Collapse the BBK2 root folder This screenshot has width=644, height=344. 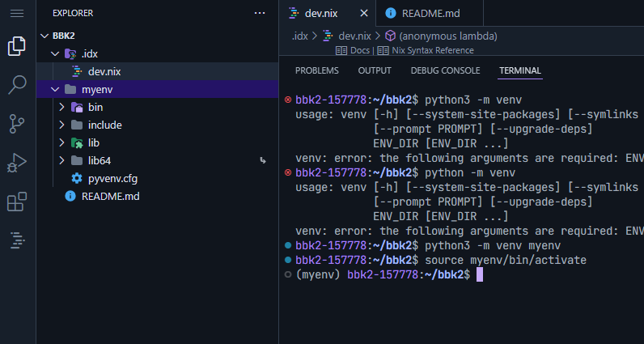44,36
